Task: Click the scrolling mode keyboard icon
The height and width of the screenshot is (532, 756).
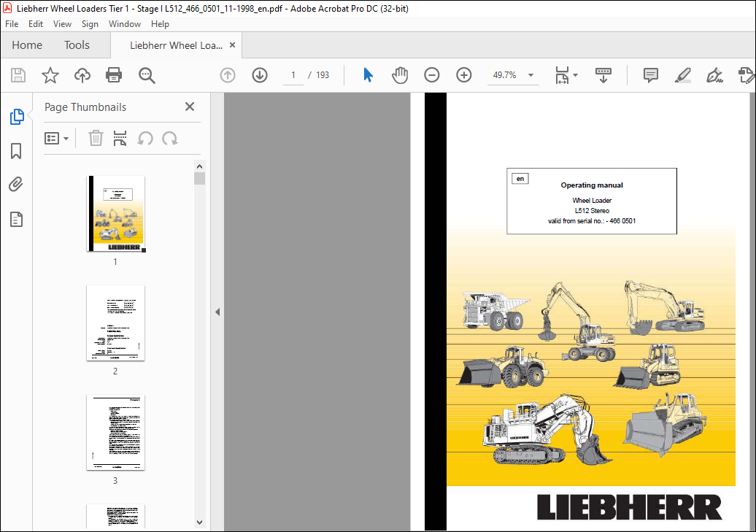Action: [x=603, y=75]
